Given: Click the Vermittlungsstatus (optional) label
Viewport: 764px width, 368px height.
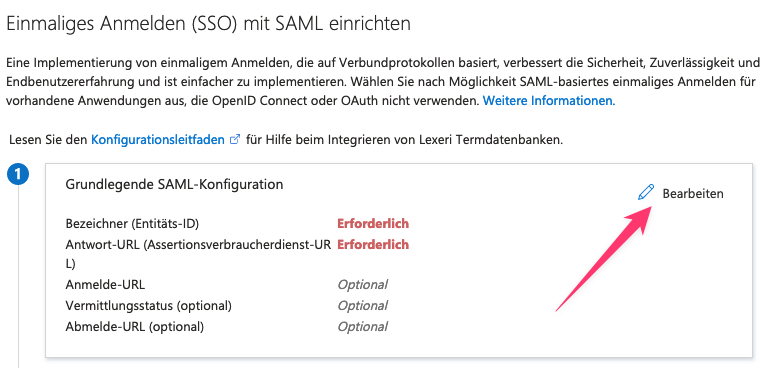Looking at the screenshot, I should coord(148,306).
